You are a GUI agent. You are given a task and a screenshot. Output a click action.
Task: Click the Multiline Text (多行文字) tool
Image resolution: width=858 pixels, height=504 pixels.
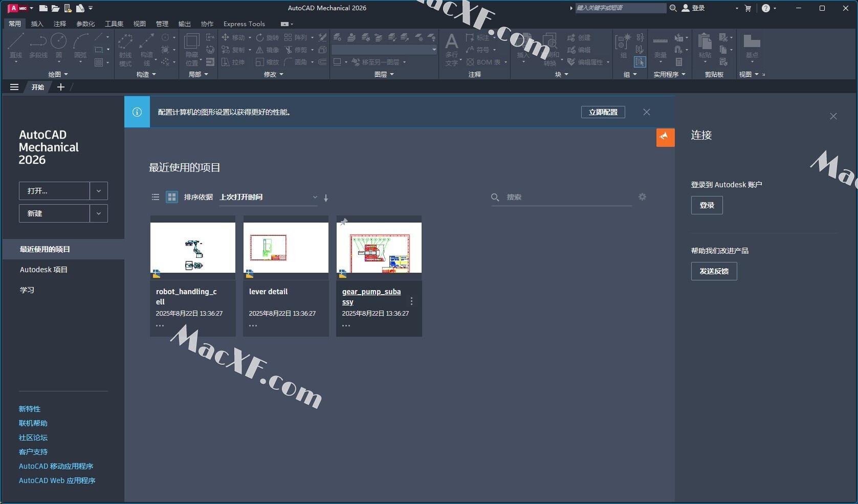click(x=452, y=49)
